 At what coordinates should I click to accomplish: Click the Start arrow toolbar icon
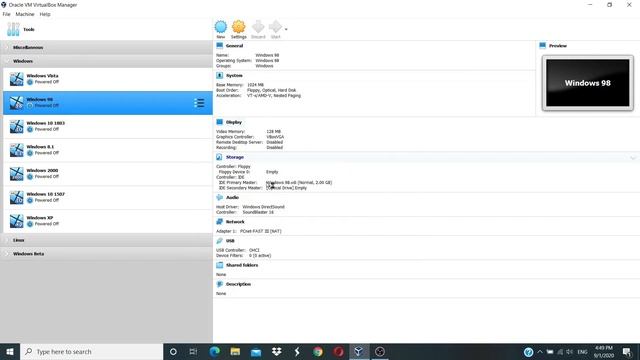(x=276, y=27)
